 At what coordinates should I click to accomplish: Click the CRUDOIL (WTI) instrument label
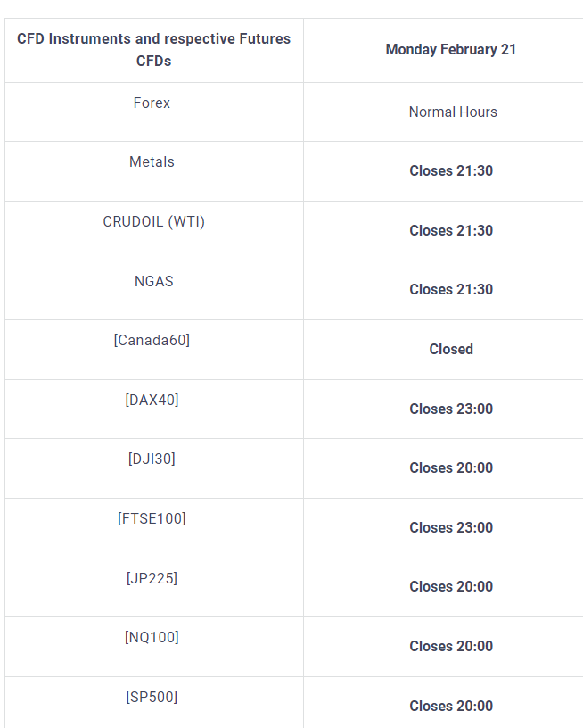click(153, 222)
